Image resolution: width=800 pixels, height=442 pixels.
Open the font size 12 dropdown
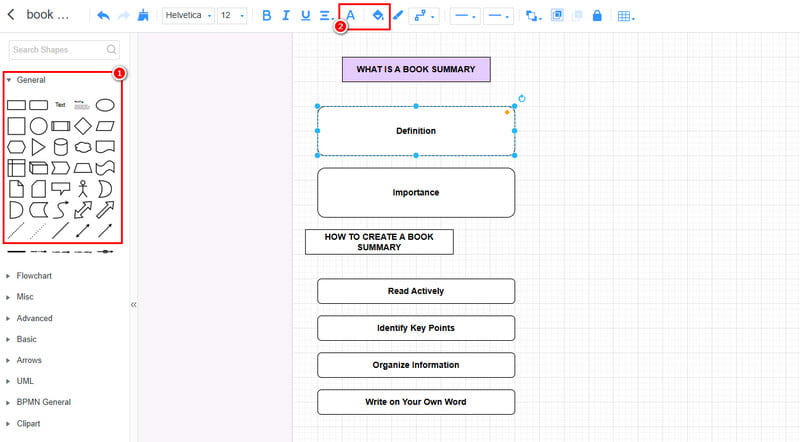pos(232,16)
